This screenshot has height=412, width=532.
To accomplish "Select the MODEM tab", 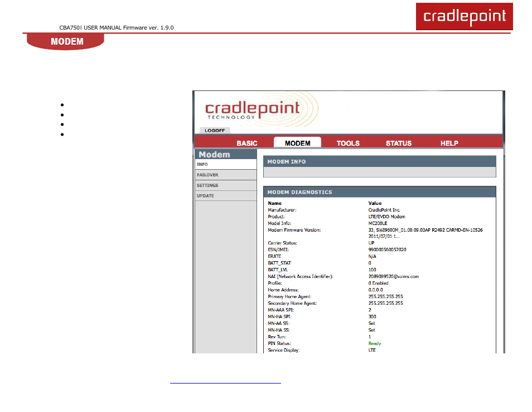I will [x=298, y=143].
